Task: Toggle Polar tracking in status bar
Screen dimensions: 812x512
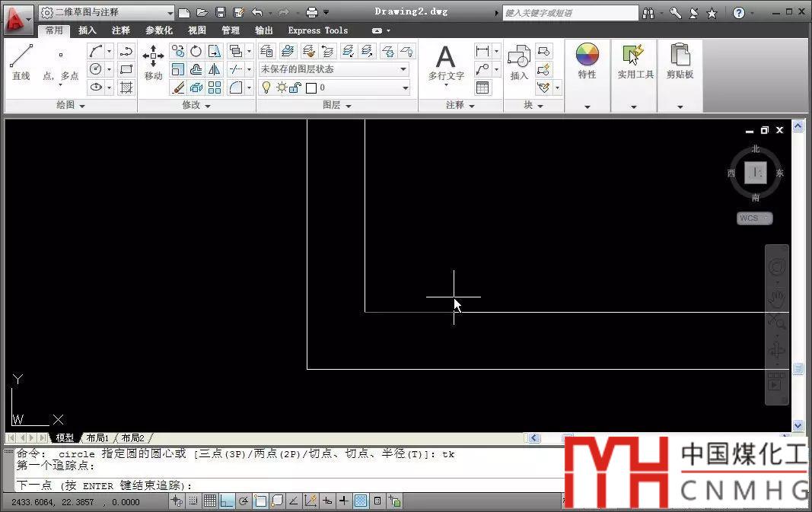Action: point(244,501)
